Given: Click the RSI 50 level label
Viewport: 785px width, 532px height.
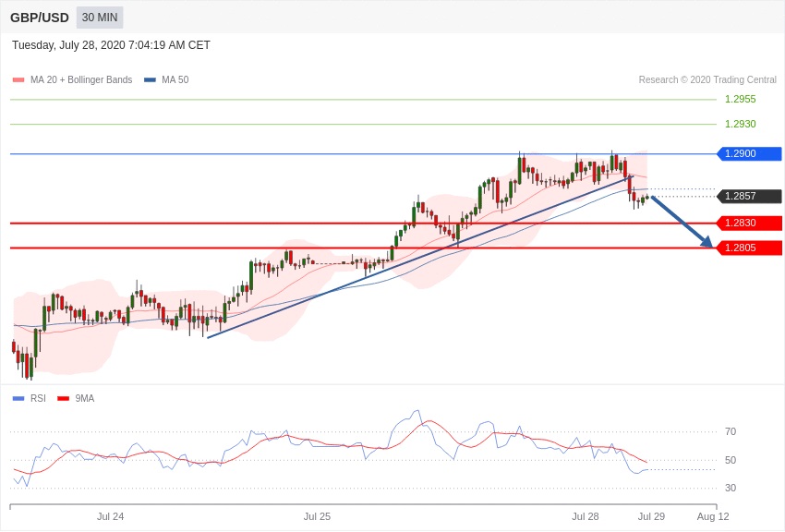Looking at the screenshot, I should [731, 460].
